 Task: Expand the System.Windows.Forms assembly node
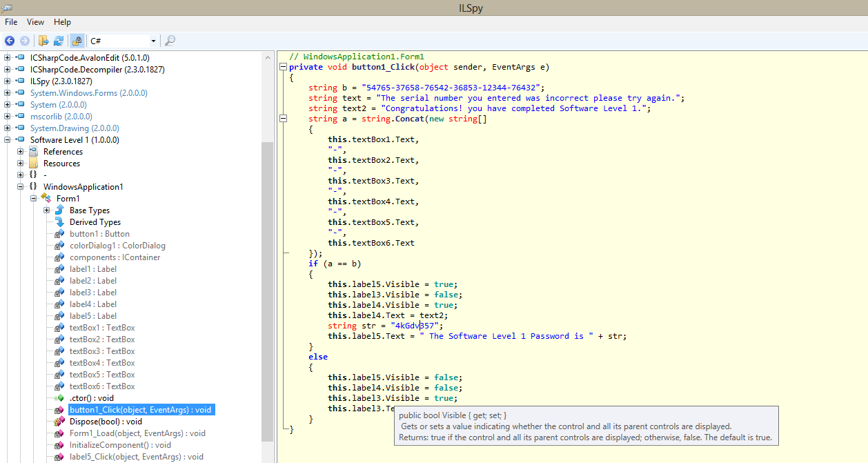point(8,93)
